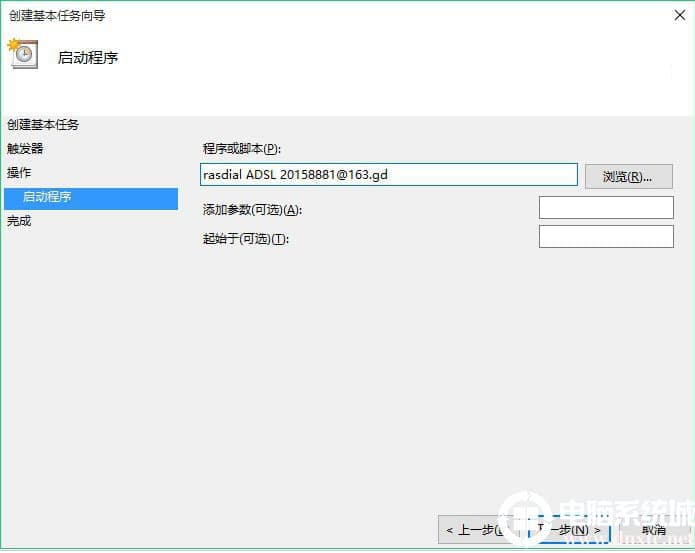This screenshot has height=553, width=695.
Task: Click the 浏览(R)... browse button
Action: point(629,176)
